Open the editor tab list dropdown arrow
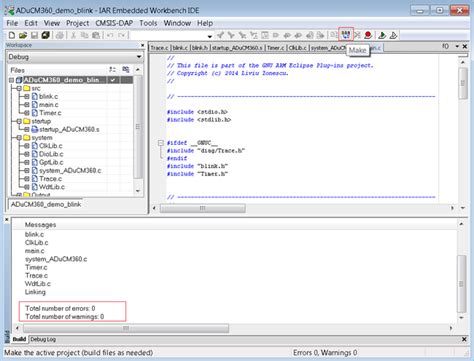 pyautogui.click(x=457, y=46)
